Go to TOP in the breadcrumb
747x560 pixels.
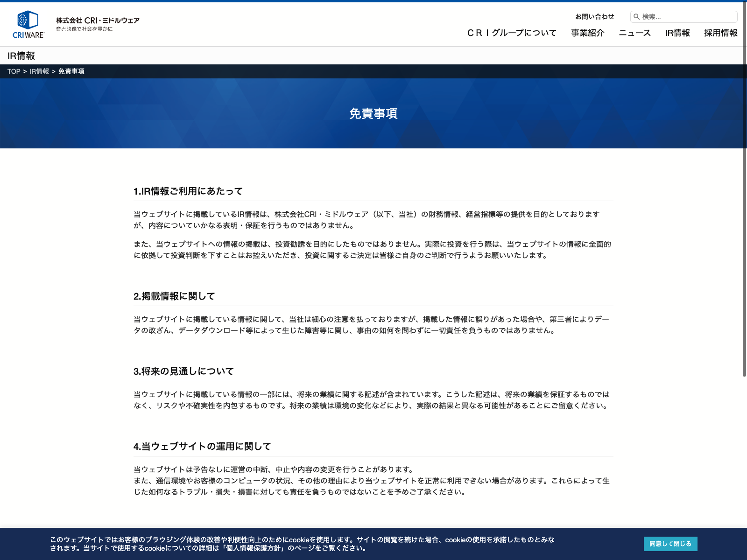click(x=14, y=71)
